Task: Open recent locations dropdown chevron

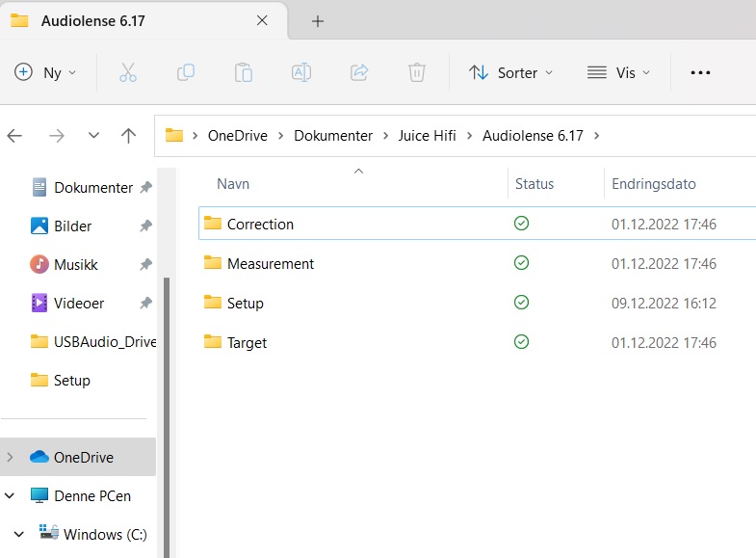Action: [x=93, y=136]
